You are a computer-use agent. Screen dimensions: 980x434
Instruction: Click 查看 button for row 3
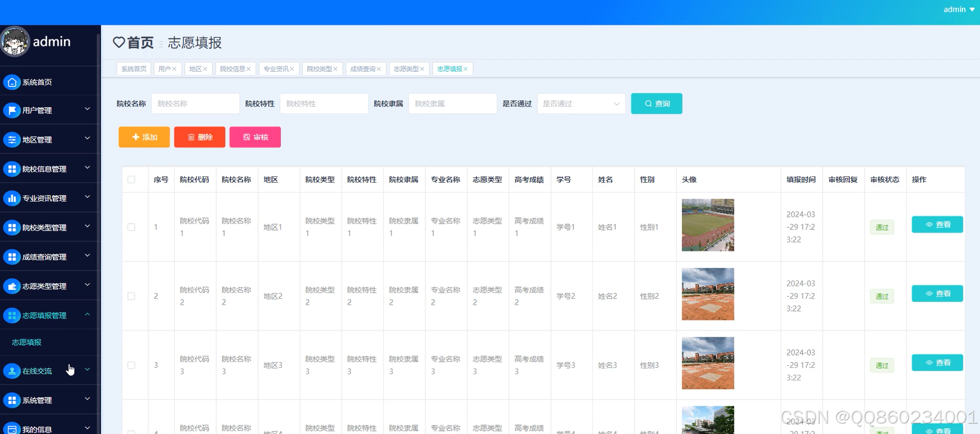pyautogui.click(x=937, y=363)
